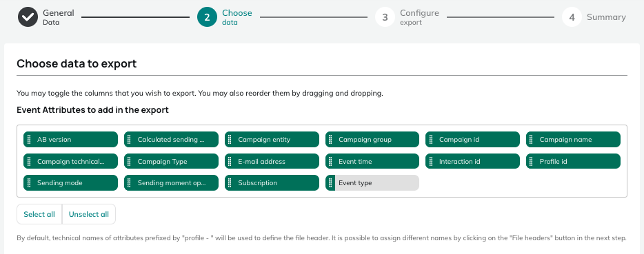Go to step 2 Choose data
Image resolution: width=644 pixels, height=254 pixels.
click(225, 17)
